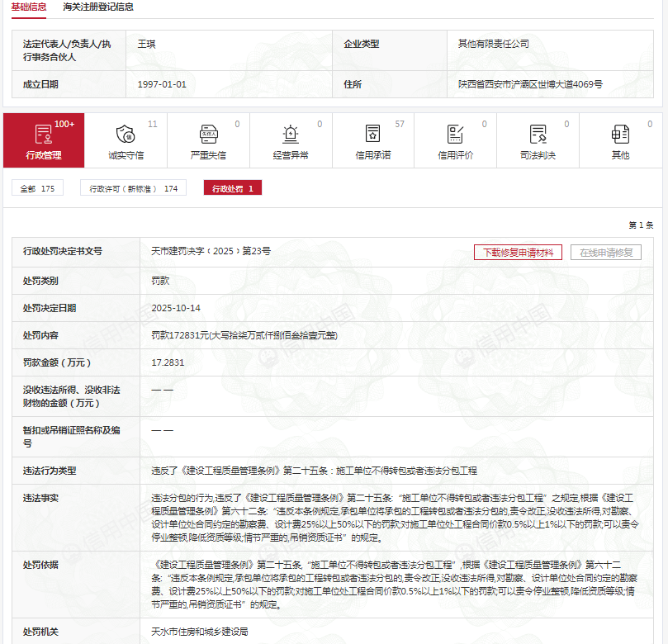Open the 经营异常 alarm icon

pos(291,134)
